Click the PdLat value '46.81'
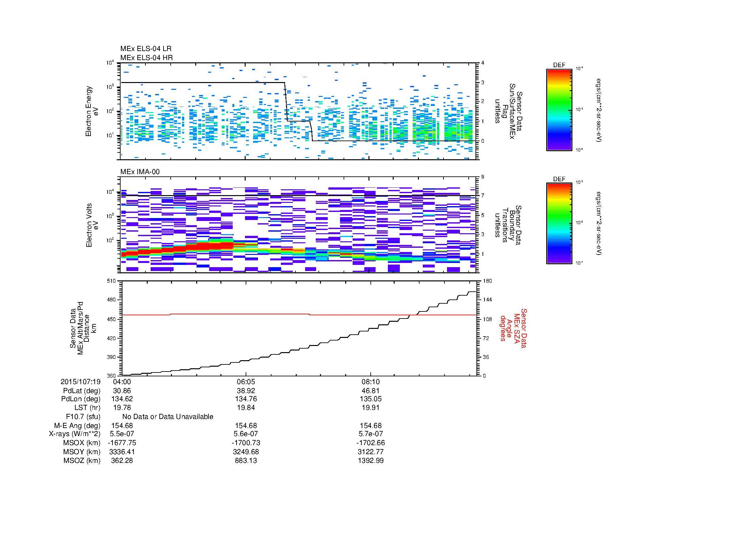The width and height of the screenshot is (756, 534). [x=371, y=391]
